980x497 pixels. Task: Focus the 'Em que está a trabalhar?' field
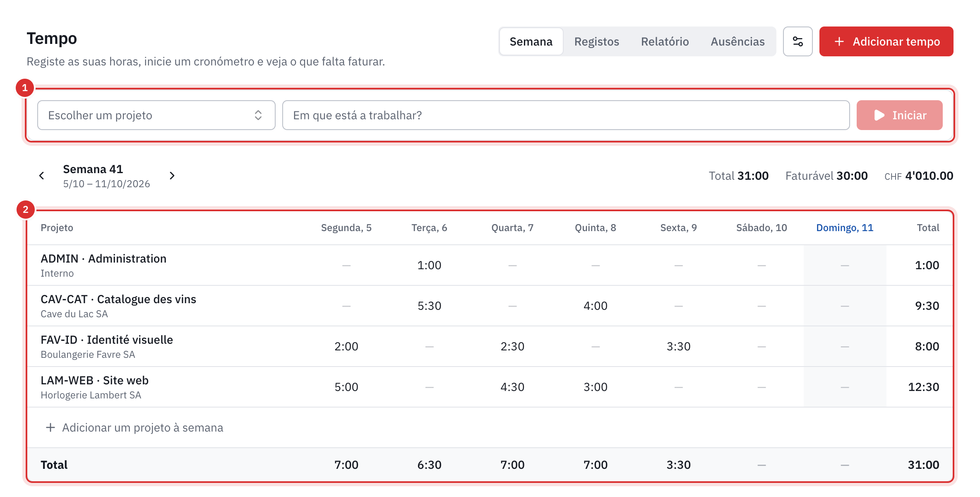tap(566, 115)
